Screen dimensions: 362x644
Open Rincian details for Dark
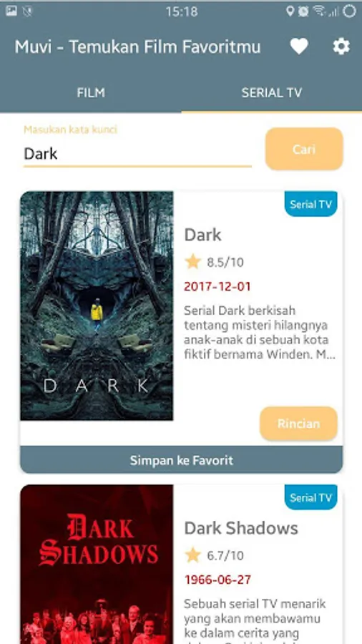tap(298, 424)
